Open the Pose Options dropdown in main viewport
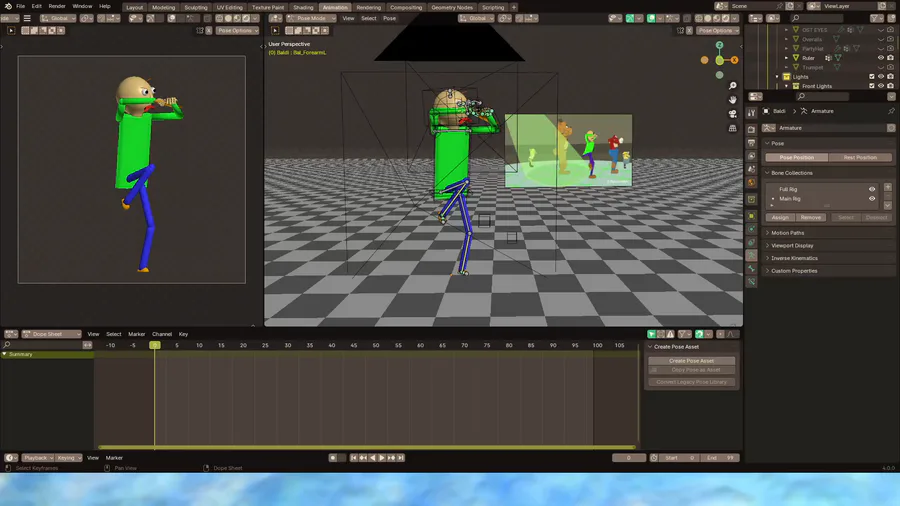The width and height of the screenshot is (900, 506). (717, 30)
